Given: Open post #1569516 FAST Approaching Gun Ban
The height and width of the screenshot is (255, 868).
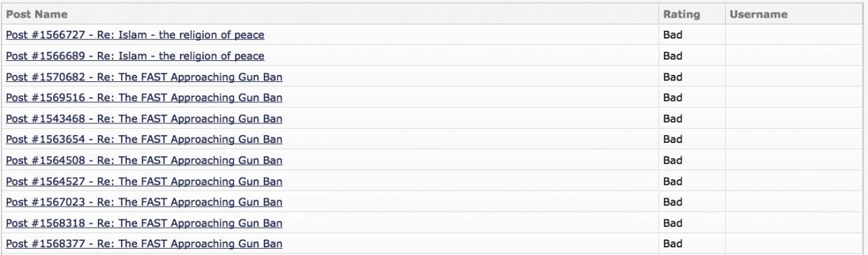Looking at the screenshot, I should coord(144,97).
